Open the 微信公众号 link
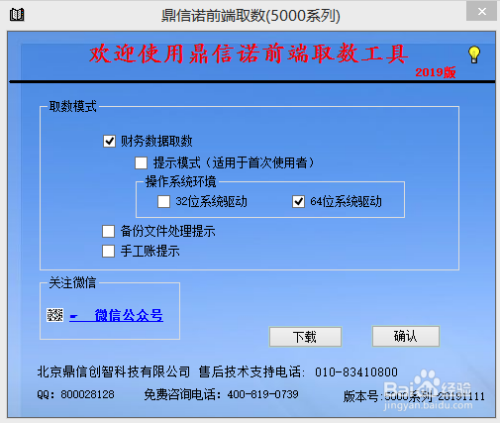Viewport: 500px width, 423px height. point(116,315)
